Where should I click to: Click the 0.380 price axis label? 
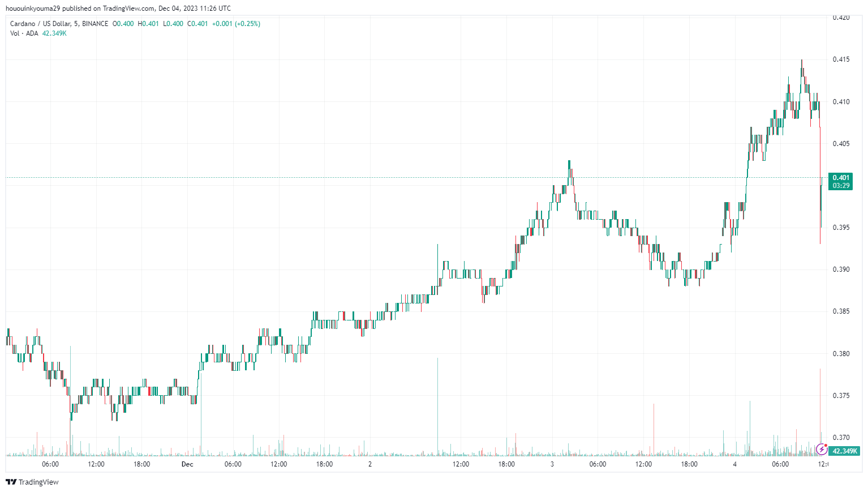point(841,354)
